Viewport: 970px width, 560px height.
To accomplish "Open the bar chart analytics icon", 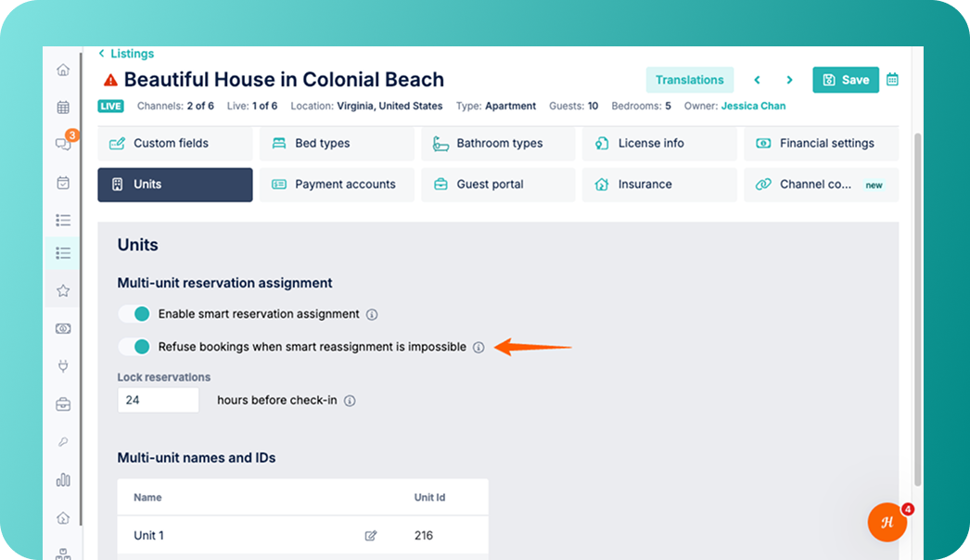I will (63, 479).
